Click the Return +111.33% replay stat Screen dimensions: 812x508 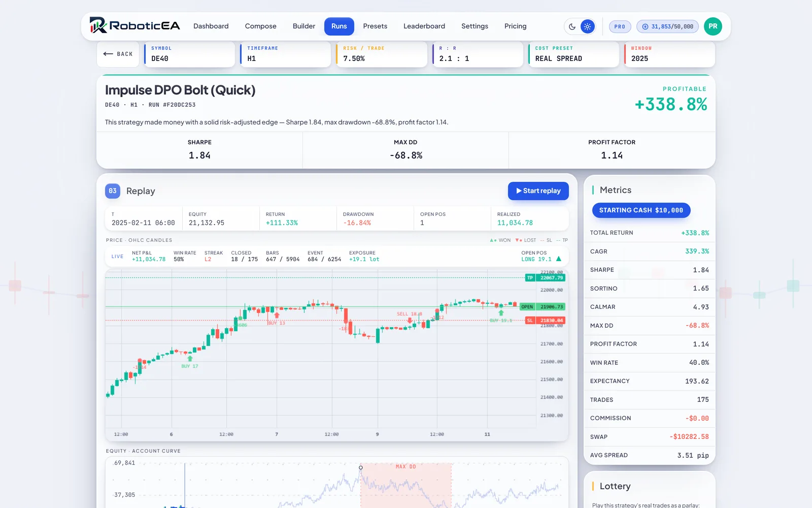tap(298, 218)
